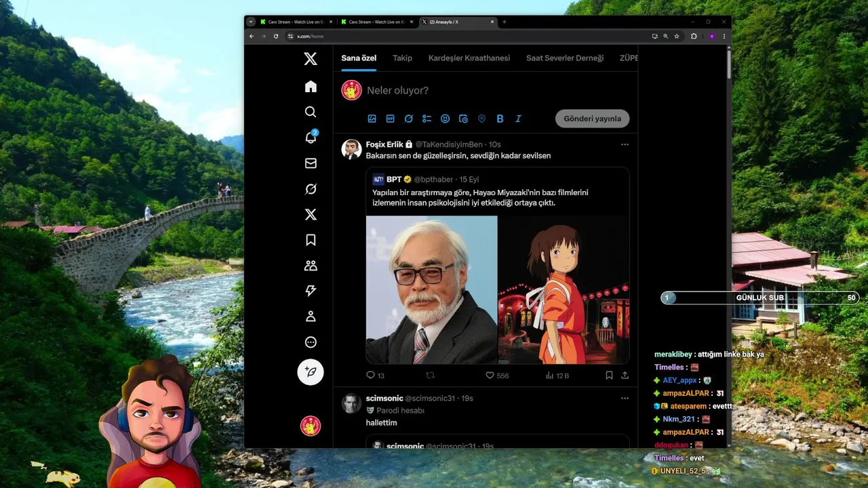Open Chrome profile avatar menu
The width and height of the screenshot is (868, 488).
(712, 36)
